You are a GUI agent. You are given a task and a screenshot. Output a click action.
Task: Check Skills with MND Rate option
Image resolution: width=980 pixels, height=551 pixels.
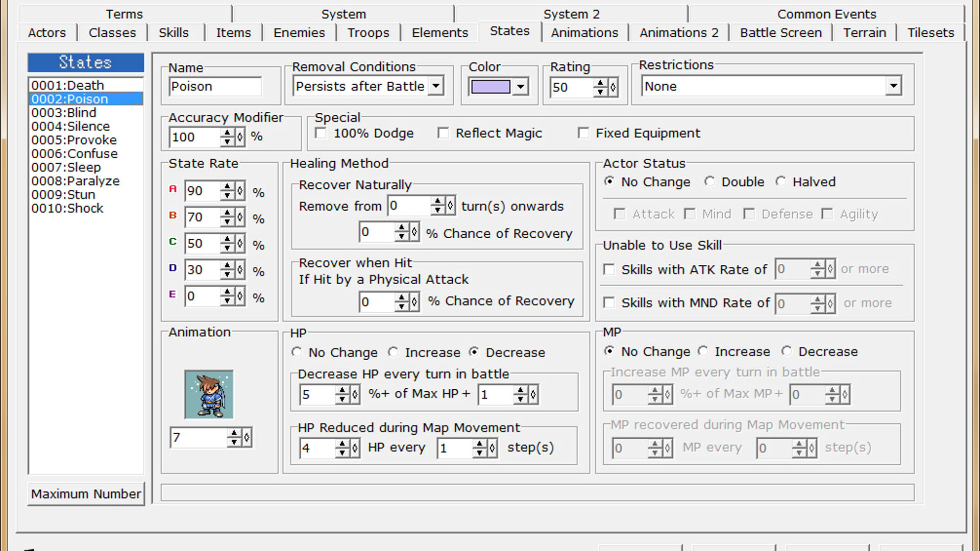609,303
